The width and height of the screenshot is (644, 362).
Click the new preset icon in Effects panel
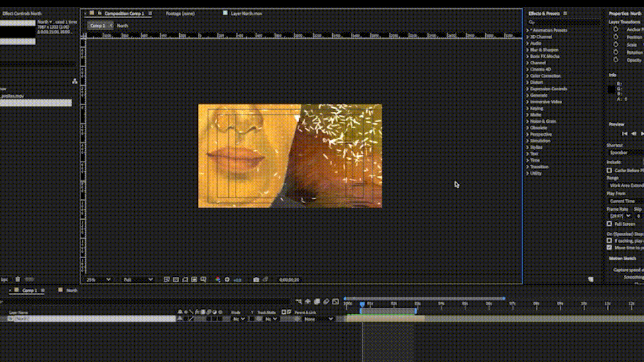pos(591,279)
